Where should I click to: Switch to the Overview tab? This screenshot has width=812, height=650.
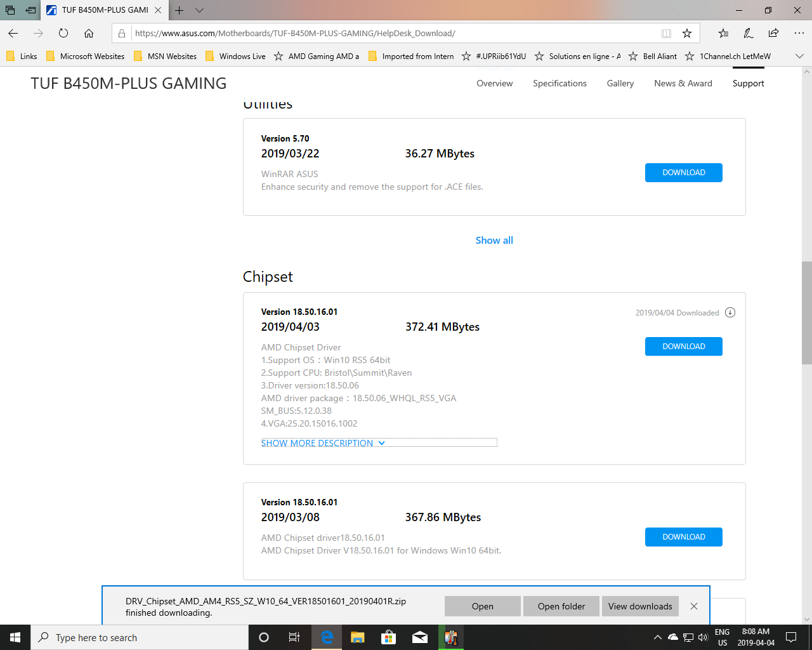click(x=494, y=83)
